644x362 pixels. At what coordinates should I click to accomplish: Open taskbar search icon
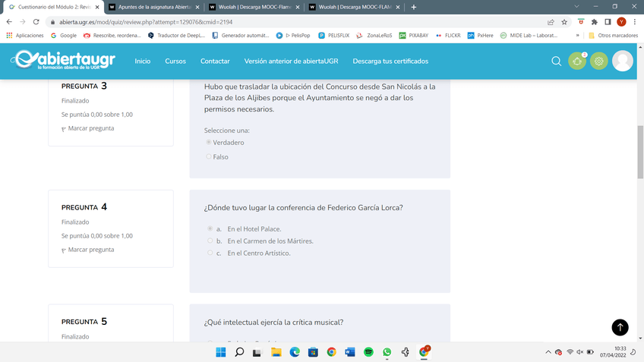pos(239,351)
